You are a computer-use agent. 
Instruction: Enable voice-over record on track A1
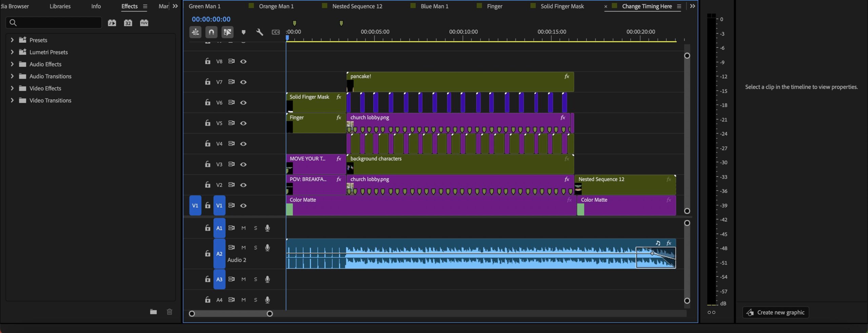pyautogui.click(x=267, y=228)
